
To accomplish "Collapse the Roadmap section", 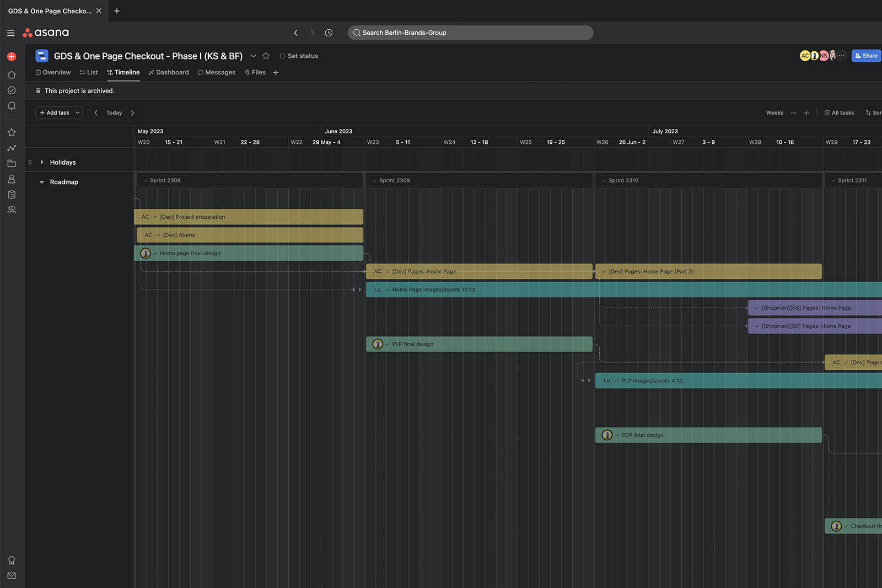I will click(x=42, y=182).
